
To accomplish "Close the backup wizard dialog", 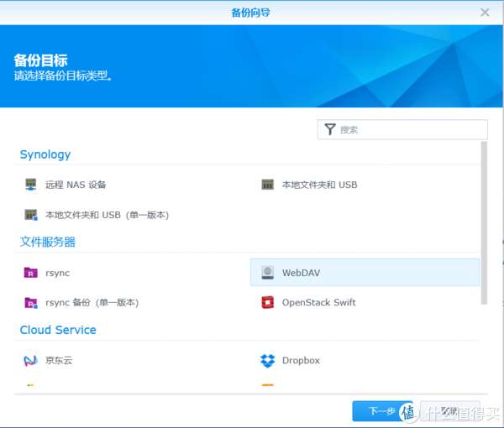I will (485, 13).
